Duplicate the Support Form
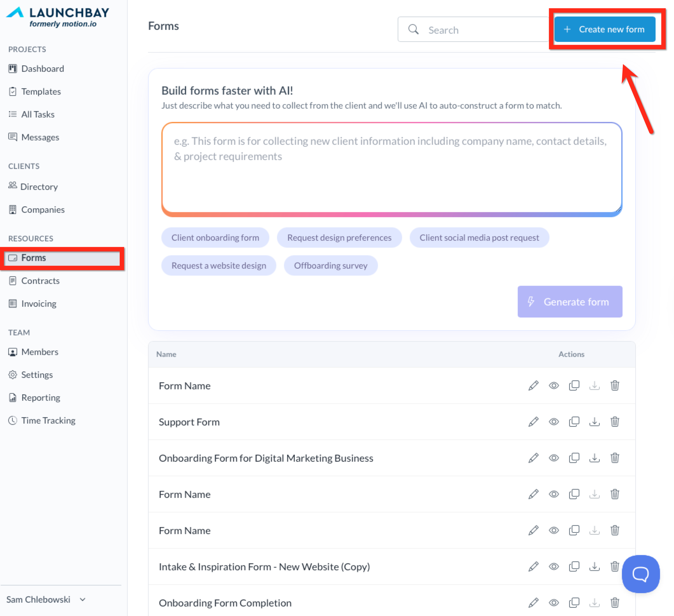 pos(574,421)
